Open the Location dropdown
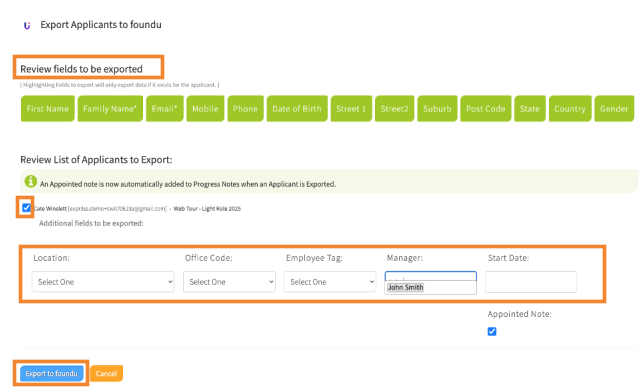The image size is (643, 391). 103,282
